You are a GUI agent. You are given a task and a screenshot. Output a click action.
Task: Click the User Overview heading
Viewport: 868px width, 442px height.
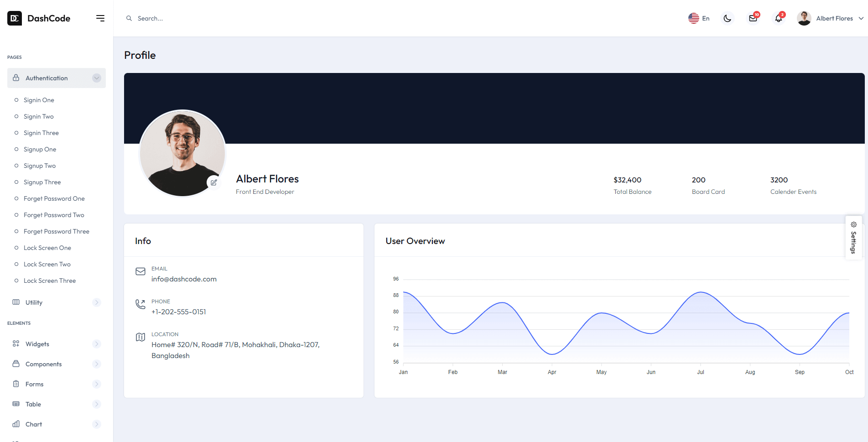415,241
